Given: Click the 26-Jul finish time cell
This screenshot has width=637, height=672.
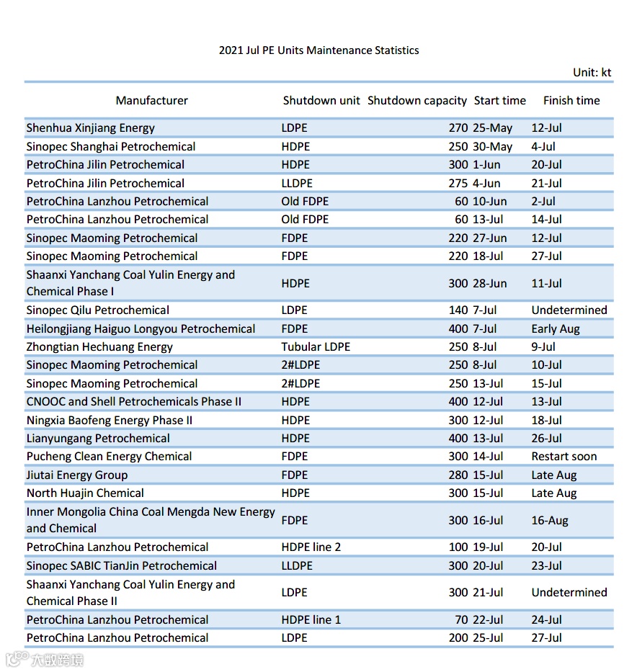Looking at the screenshot, I should [546, 439].
